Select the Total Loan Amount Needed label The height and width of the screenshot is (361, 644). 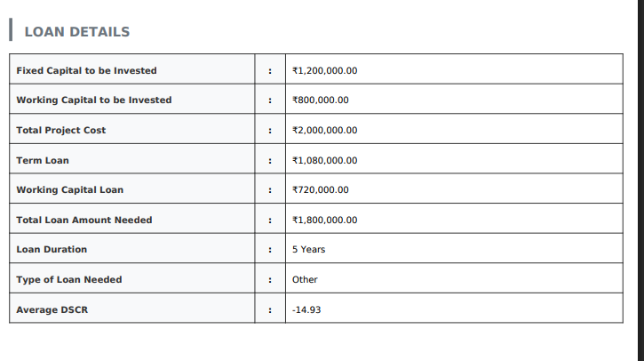tap(84, 221)
